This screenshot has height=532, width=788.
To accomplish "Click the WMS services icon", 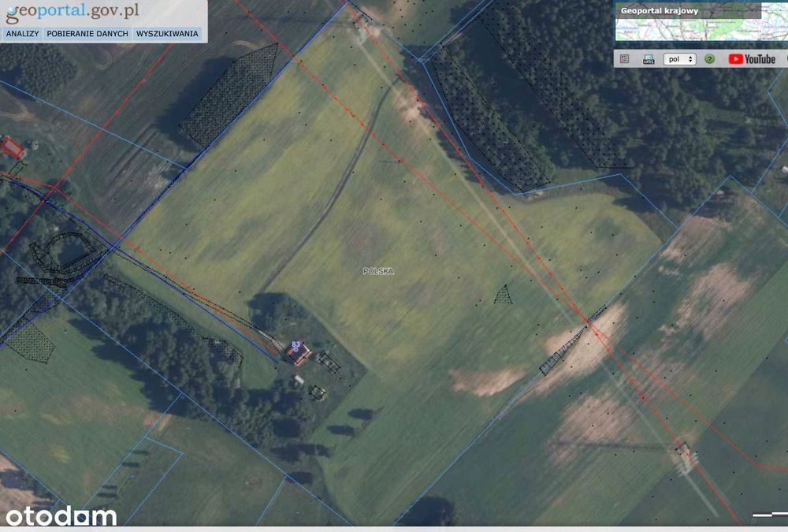I will [x=649, y=60].
